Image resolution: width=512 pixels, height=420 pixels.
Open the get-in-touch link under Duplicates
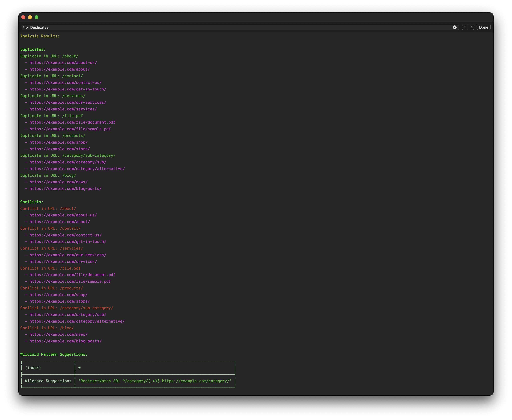[68, 89]
